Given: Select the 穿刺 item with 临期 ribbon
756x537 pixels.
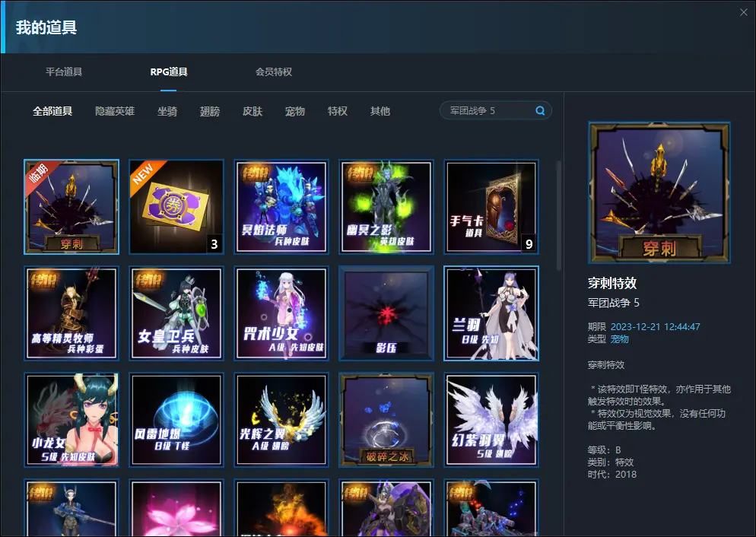Looking at the screenshot, I should coord(71,207).
